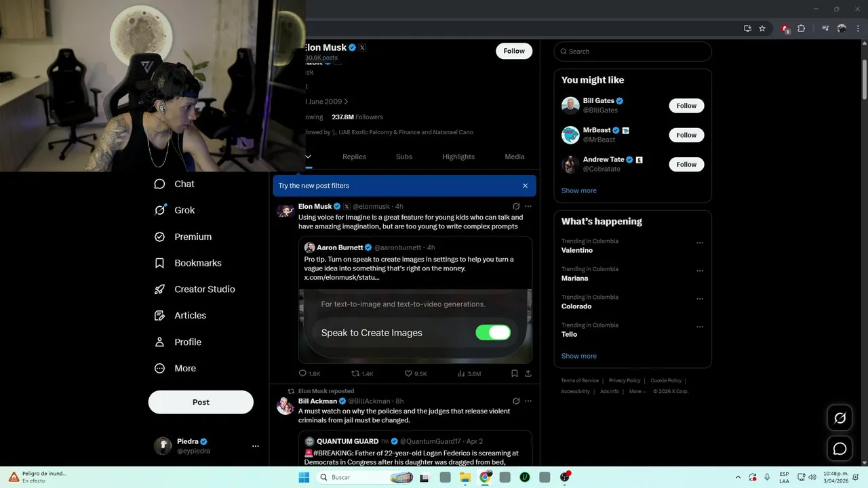Open the Valentino trending topic
Viewport: 868px width, 488px height.
click(x=577, y=250)
